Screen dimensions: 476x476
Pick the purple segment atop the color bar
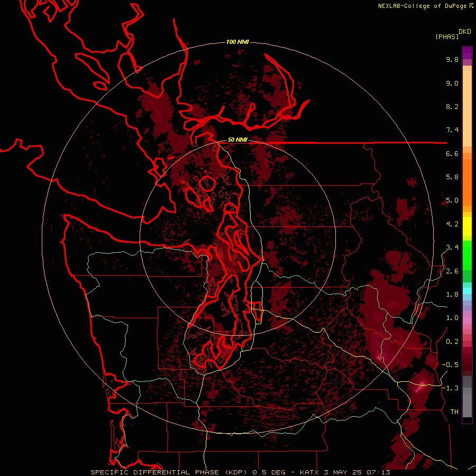467,53
